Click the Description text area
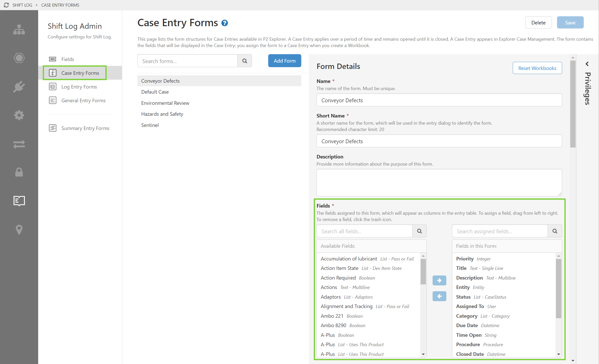 [x=439, y=182]
